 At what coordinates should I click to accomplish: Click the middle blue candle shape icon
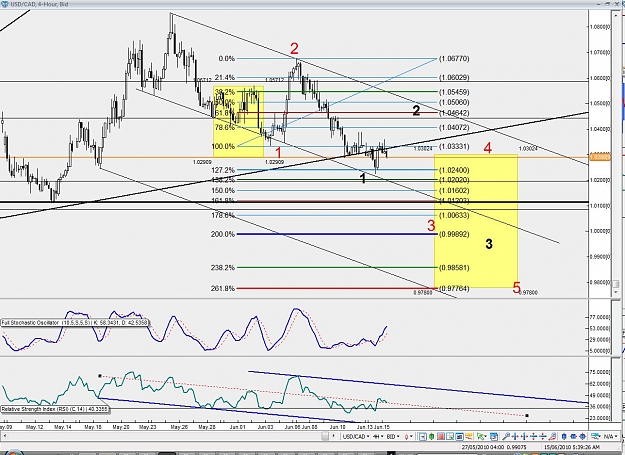[x=574, y=437]
